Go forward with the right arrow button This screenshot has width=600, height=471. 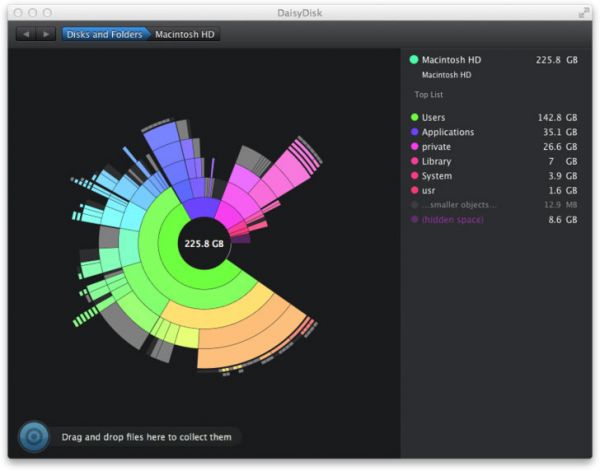point(46,34)
